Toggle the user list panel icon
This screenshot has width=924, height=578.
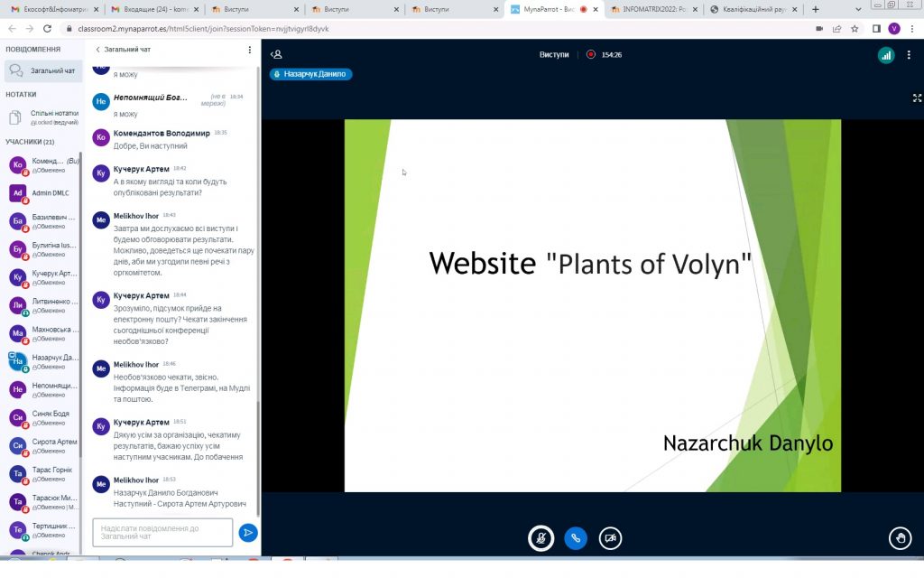277,54
